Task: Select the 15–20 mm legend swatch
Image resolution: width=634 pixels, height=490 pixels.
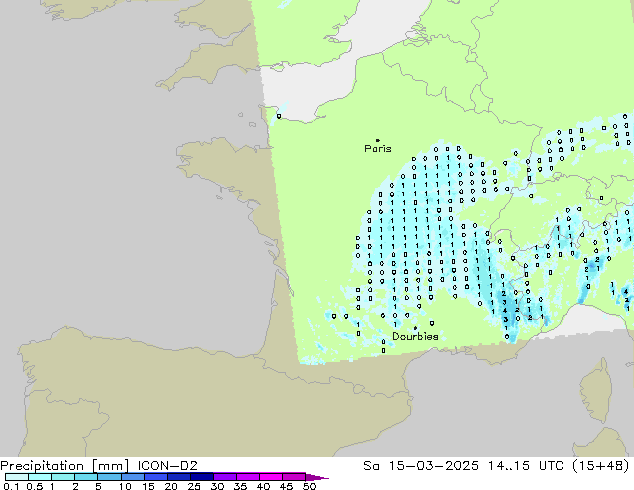Action: pos(156,477)
